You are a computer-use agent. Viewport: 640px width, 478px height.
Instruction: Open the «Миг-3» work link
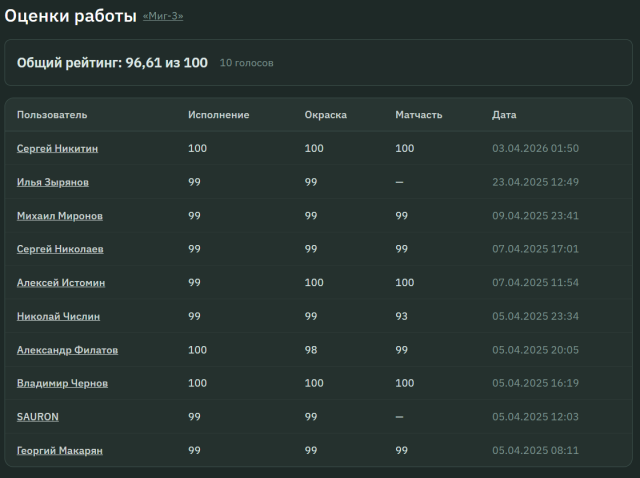tap(163, 16)
